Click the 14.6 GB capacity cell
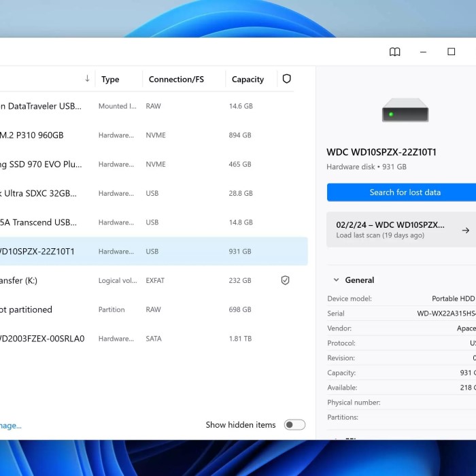 click(241, 106)
